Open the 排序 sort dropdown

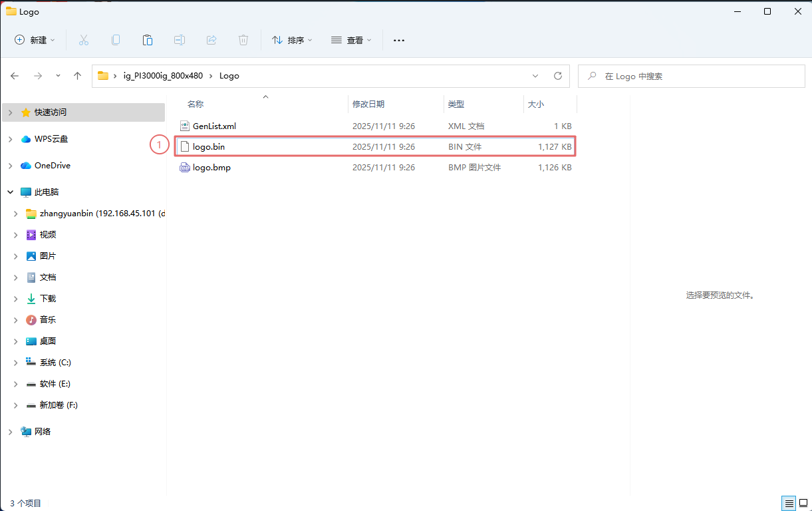[292, 40]
